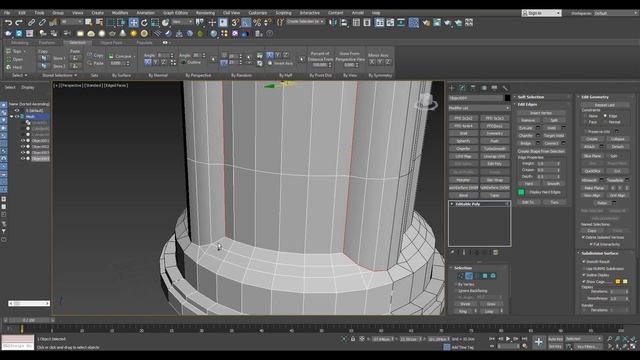Open the Utilities wrench tab icon

click(505, 88)
